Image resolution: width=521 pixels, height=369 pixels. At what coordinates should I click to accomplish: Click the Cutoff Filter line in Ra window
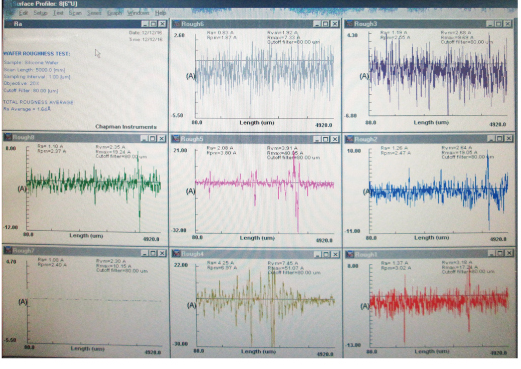(x=31, y=91)
